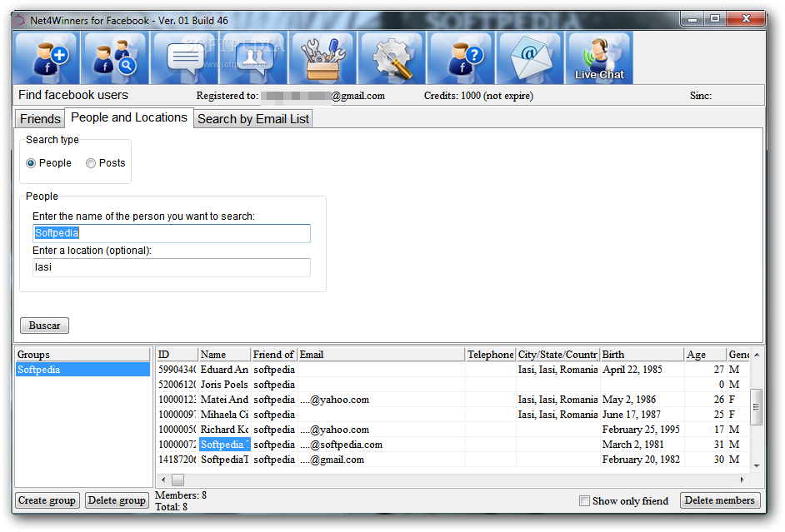Open the gear and screwdriver settings icon
Screen dimensions: 785x532
click(392, 58)
